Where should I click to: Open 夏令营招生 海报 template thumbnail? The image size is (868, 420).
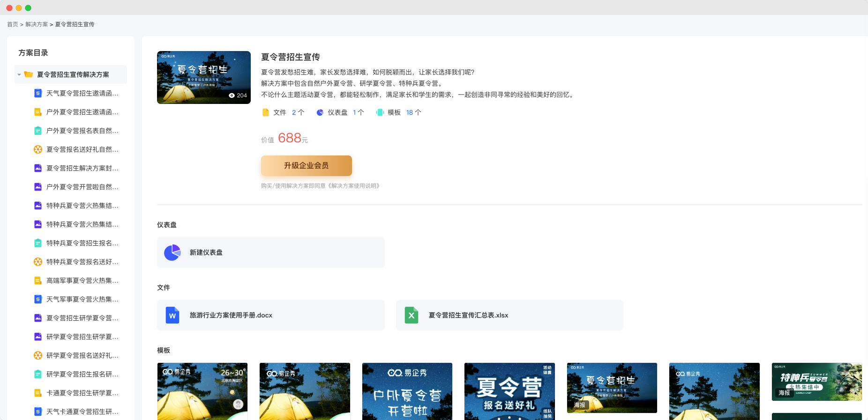click(x=612, y=388)
